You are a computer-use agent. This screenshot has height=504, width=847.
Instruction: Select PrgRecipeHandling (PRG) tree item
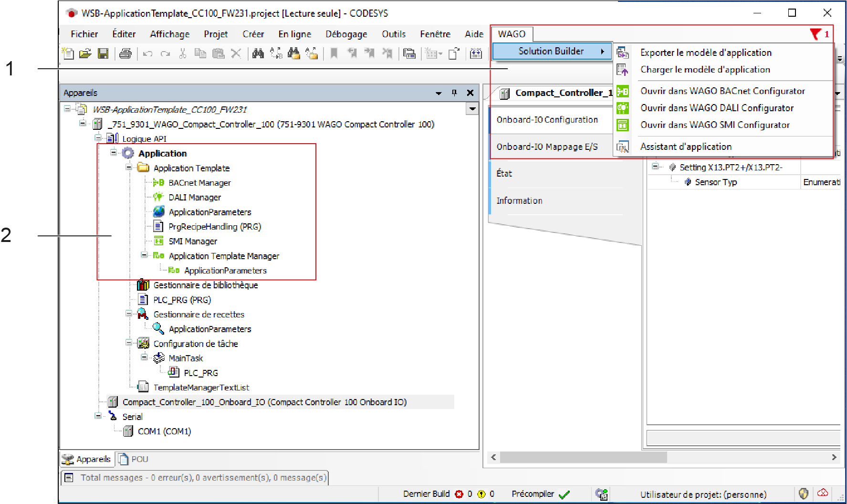(214, 227)
